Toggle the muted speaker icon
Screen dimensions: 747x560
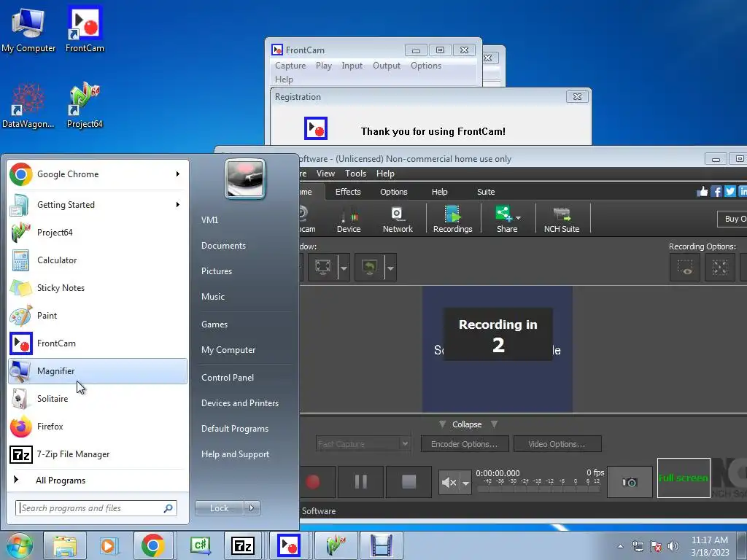pyautogui.click(x=449, y=483)
